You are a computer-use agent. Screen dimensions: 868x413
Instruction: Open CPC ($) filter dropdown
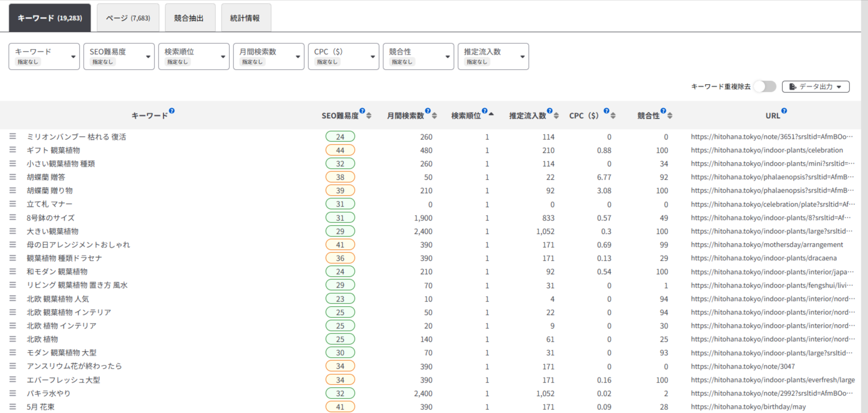point(344,56)
